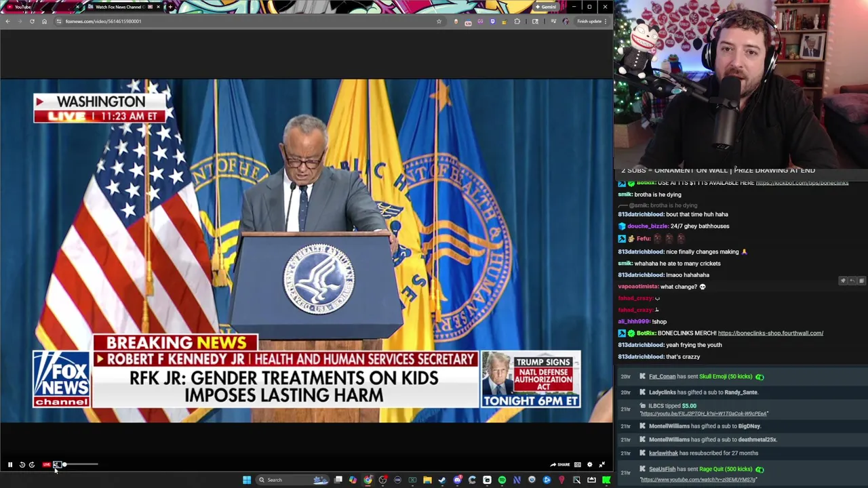Open Task View on the taskbar
This screenshot has width=868, height=488.
point(338,480)
